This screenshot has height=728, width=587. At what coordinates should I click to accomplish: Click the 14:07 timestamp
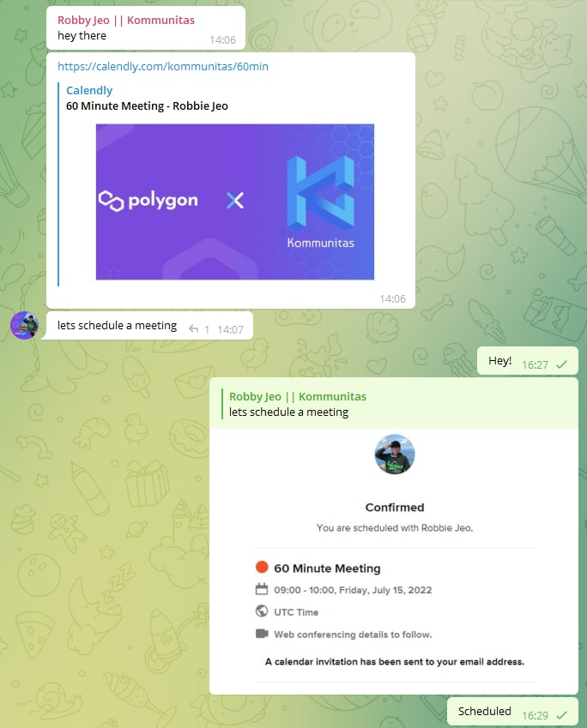[230, 329]
